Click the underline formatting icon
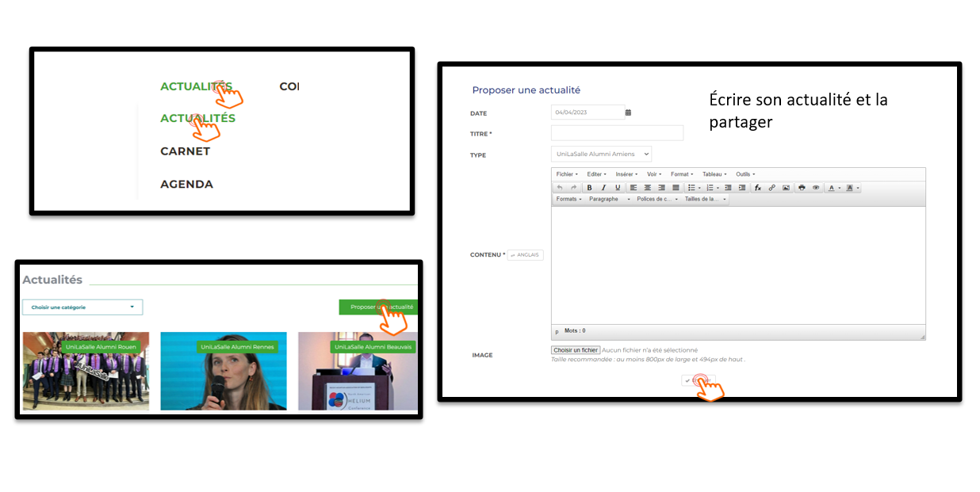 [x=618, y=188]
